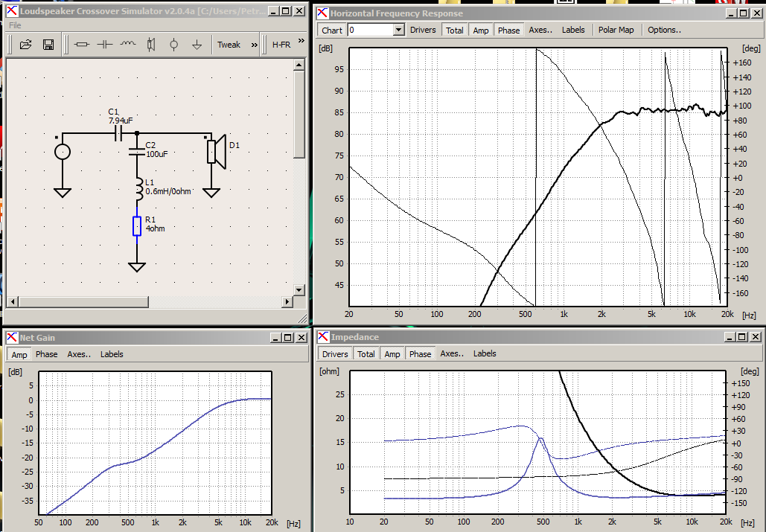Open Labels menu in the Net Gain window
The width and height of the screenshot is (766, 532).
(112, 354)
